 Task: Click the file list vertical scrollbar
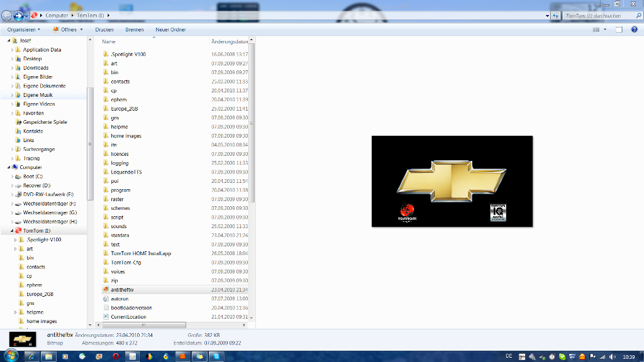252,123
